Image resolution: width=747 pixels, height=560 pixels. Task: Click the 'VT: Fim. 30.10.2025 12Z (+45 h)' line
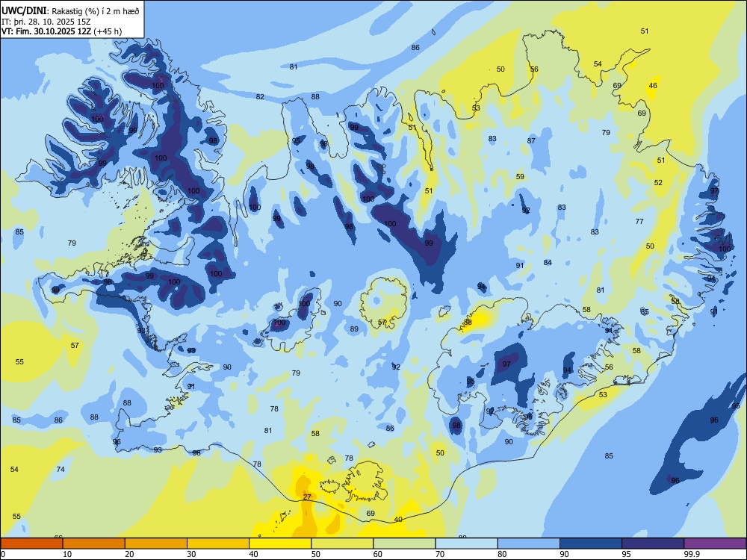pyautogui.click(x=61, y=31)
